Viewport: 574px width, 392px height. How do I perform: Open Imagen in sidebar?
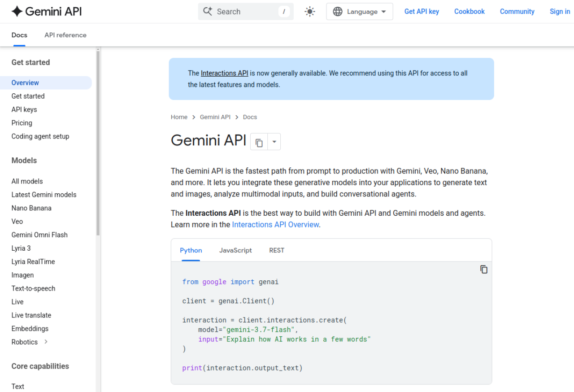23,275
